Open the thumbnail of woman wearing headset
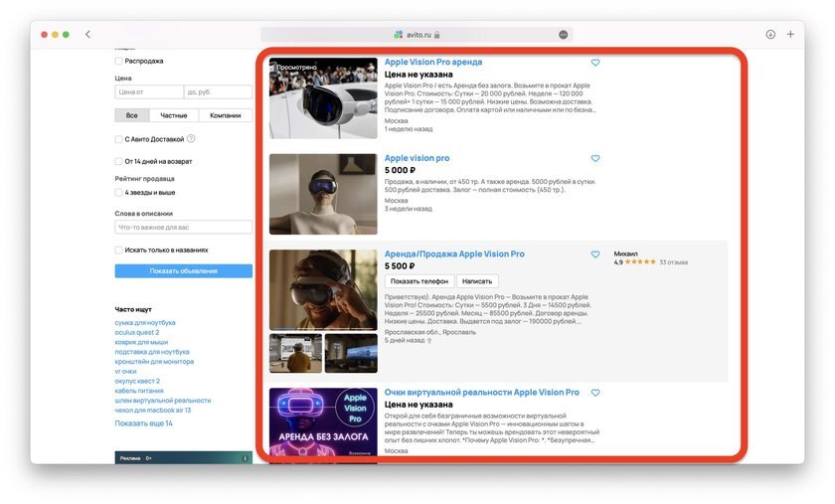The image size is (835, 504). click(x=323, y=194)
